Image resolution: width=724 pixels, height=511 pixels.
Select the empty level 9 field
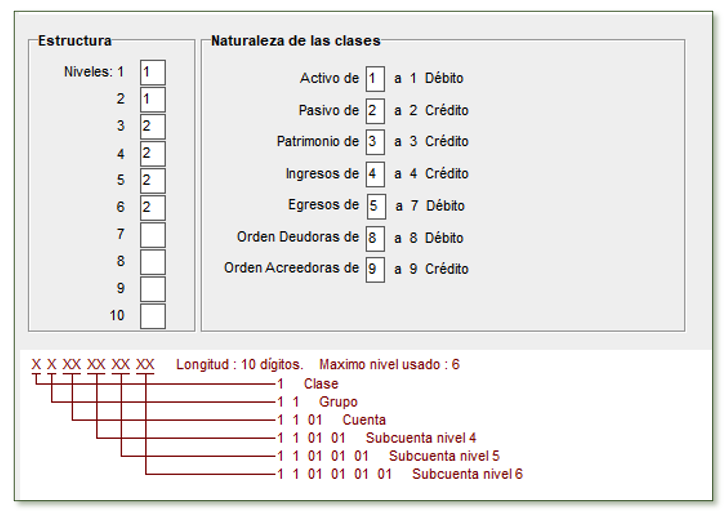tap(152, 289)
